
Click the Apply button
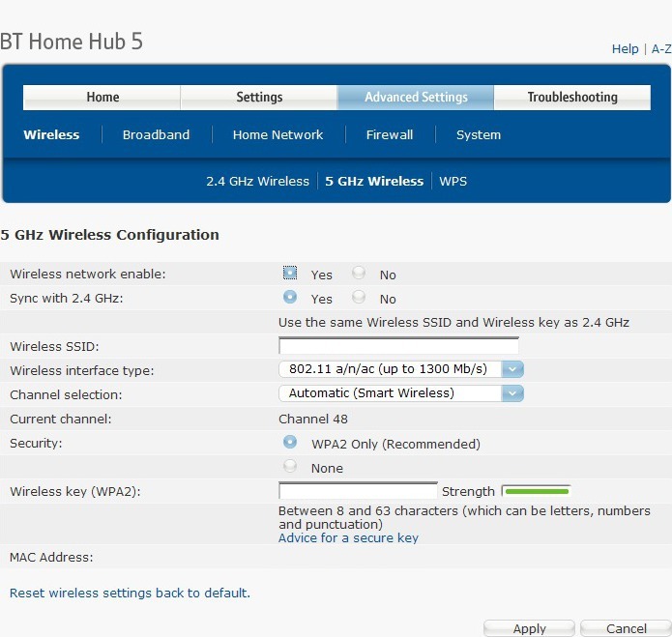(x=529, y=628)
